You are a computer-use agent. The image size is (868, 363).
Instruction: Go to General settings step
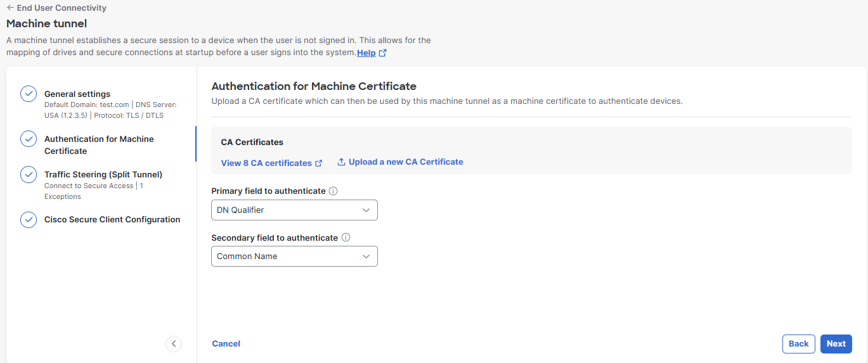pyautogui.click(x=77, y=94)
